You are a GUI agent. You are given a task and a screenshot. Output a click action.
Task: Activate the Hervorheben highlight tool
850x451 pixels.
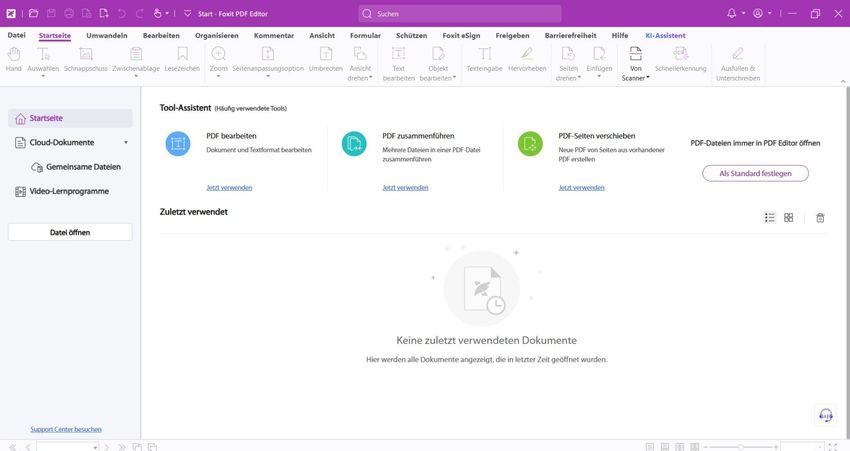click(527, 59)
